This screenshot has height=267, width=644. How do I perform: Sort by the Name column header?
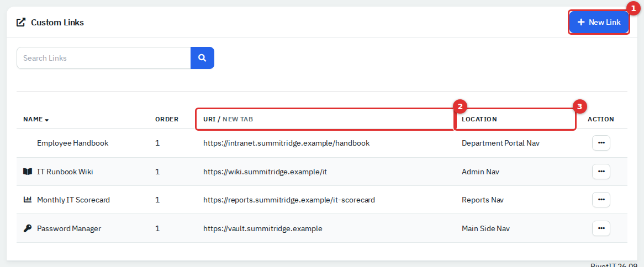[x=36, y=119]
